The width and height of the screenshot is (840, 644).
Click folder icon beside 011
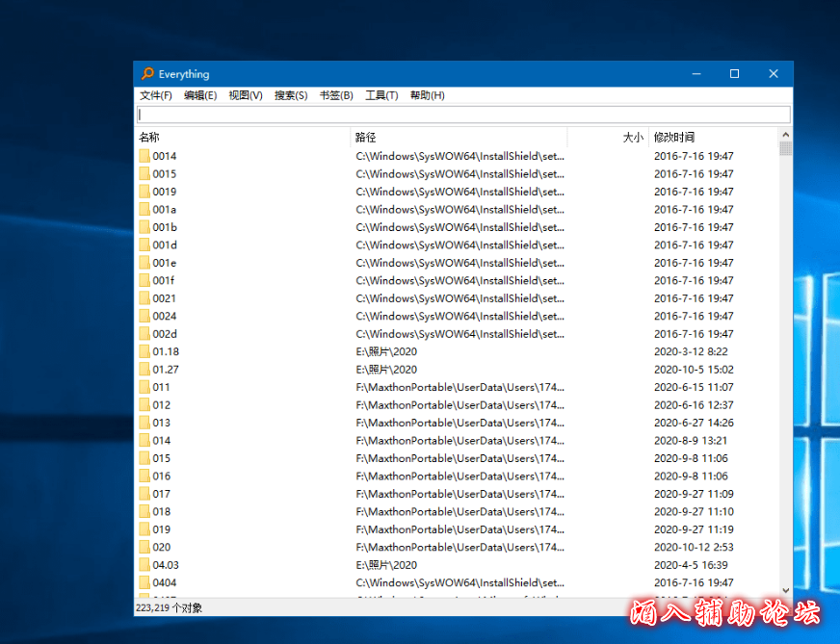pos(144,387)
